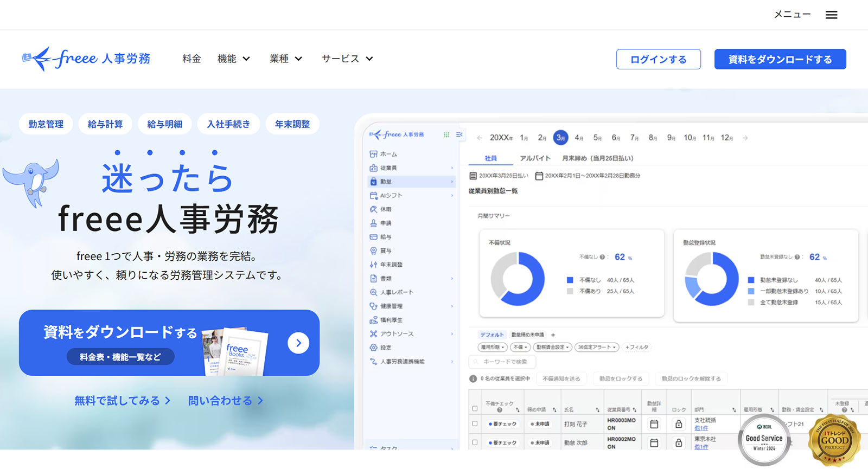
Task: Select month 3月 in the month bar
Action: (x=561, y=138)
